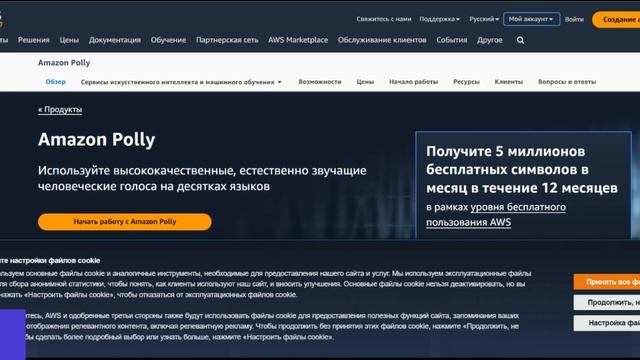Screen dimensions: 640x360
Task: Click Начать работу с Amazon Polly button
Action: tap(125, 222)
